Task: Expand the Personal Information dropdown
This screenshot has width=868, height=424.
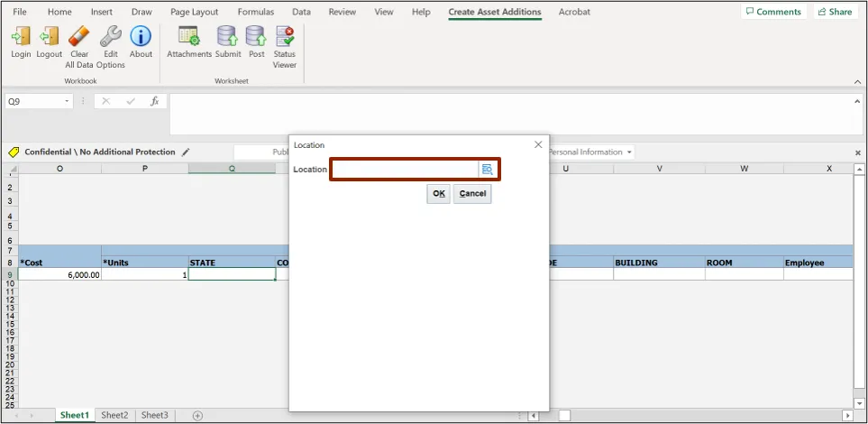Action: click(x=629, y=152)
